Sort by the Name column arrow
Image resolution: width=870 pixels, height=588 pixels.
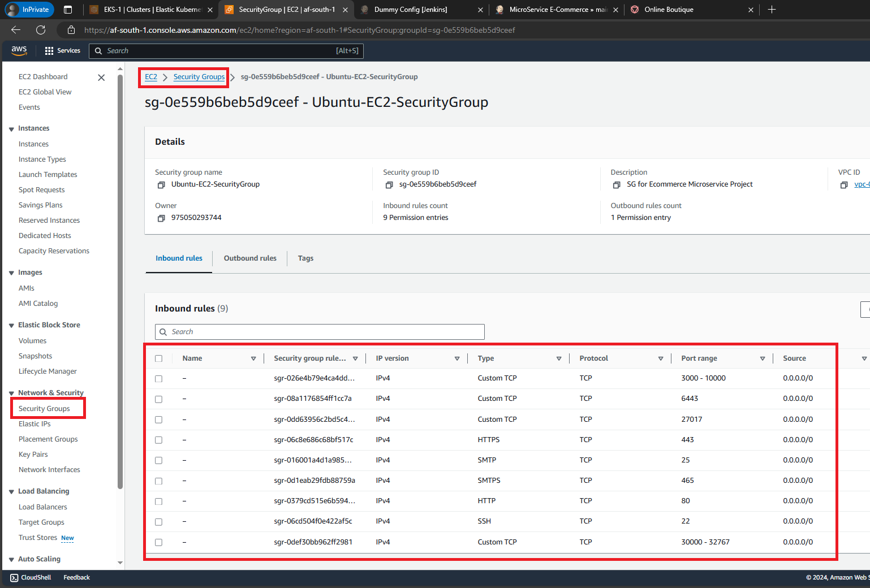253,358
